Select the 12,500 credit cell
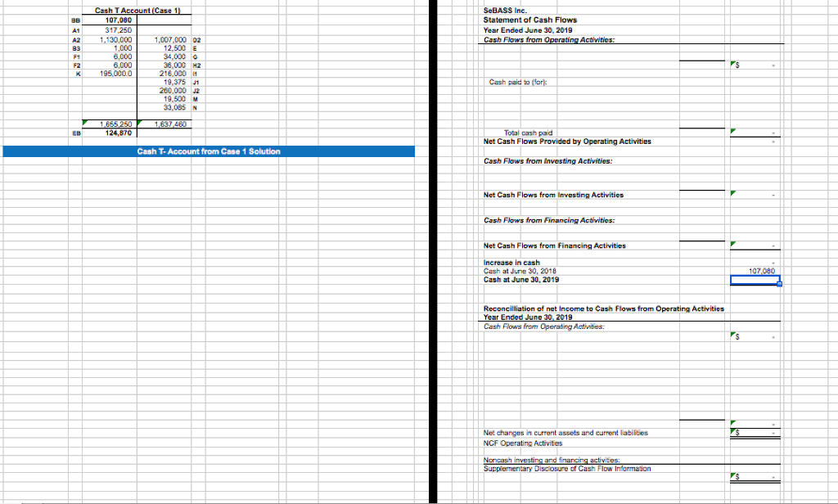Image resolution: width=838 pixels, height=504 pixels. point(175,48)
